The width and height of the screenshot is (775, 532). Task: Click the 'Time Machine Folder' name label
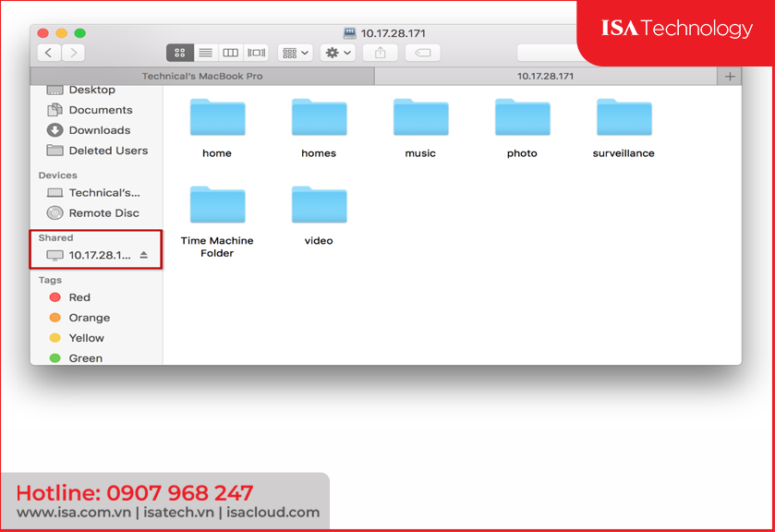(217, 247)
